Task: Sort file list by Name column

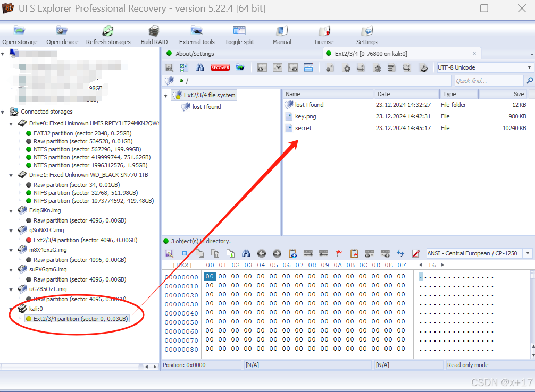Action: coord(328,94)
